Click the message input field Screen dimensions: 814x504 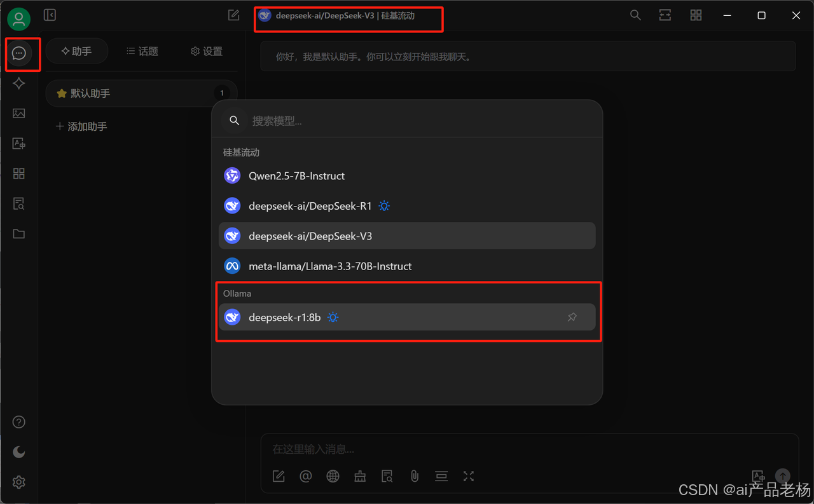[529, 449]
